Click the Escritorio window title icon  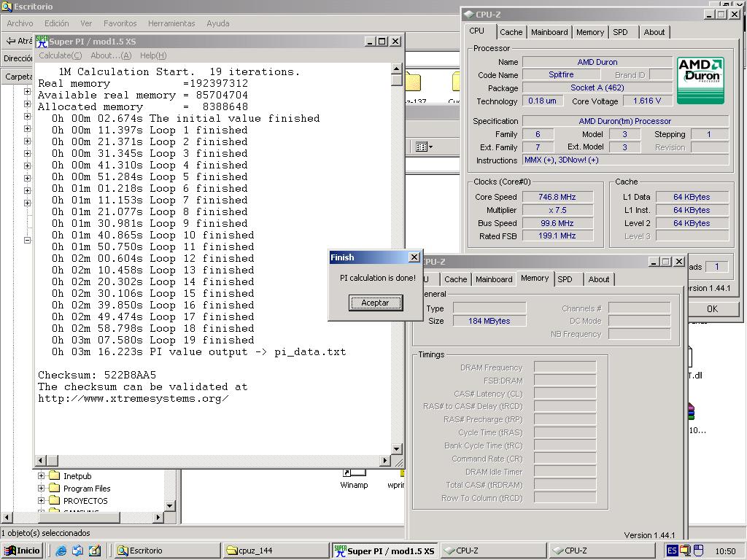7,6
